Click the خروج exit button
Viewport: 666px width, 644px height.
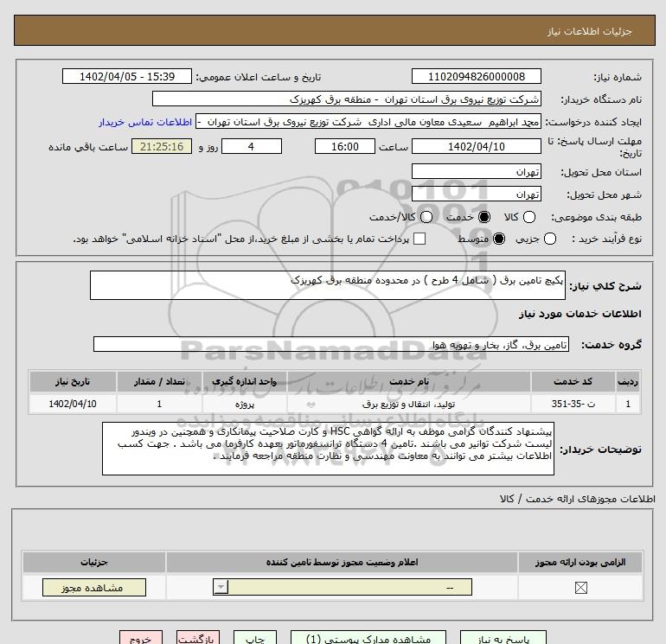(141, 638)
